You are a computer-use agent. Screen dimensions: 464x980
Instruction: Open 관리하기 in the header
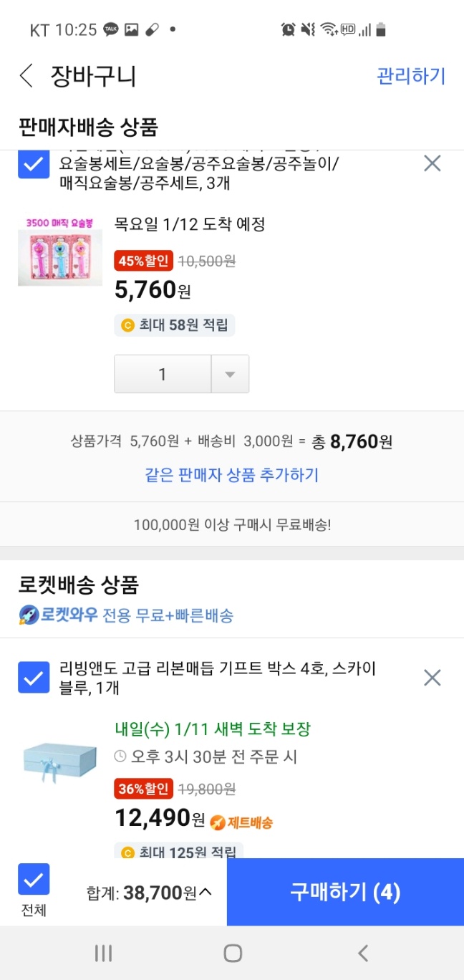[411, 76]
